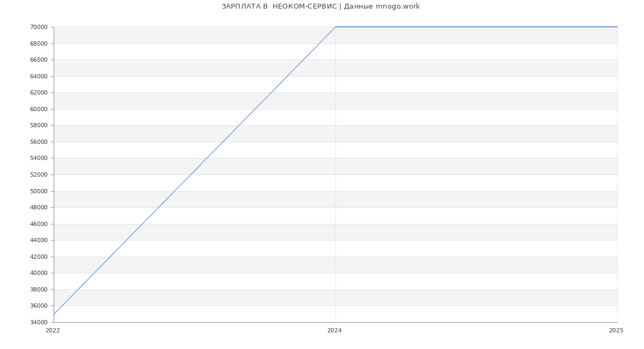This screenshot has height=349, width=644.
Task: Click the 58000 y-axis label
Action: coord(39,126)
